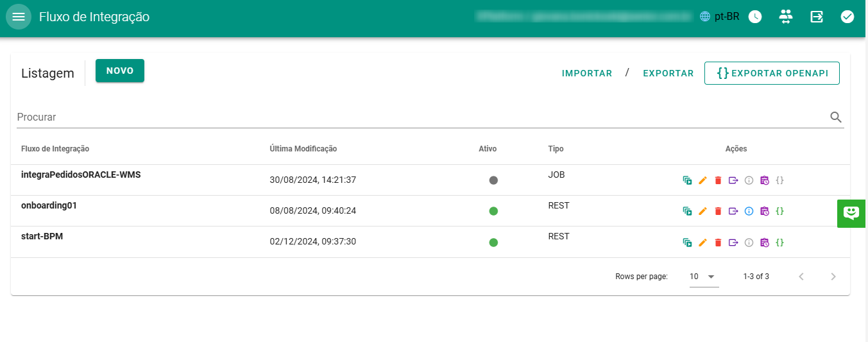Delete start-BPM with trash icon

pos(718,243)
